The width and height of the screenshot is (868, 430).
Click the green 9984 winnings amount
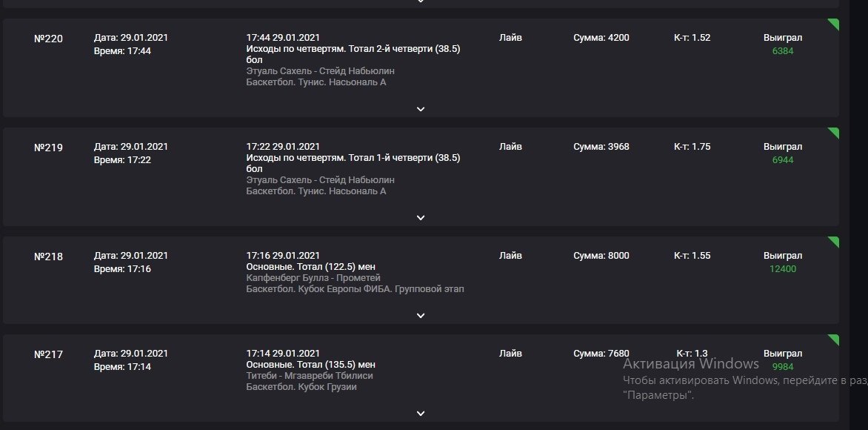pyautogui.click(x=783, y=367)
